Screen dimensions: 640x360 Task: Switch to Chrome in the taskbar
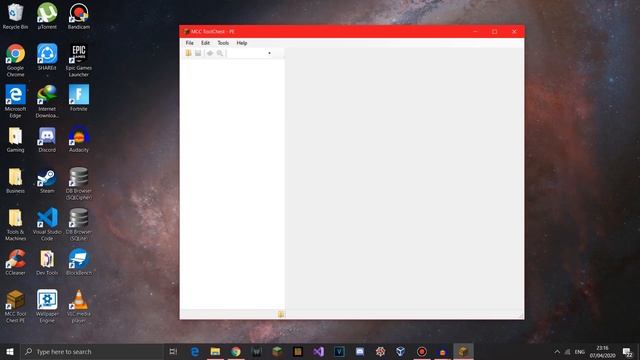point(236,351)
